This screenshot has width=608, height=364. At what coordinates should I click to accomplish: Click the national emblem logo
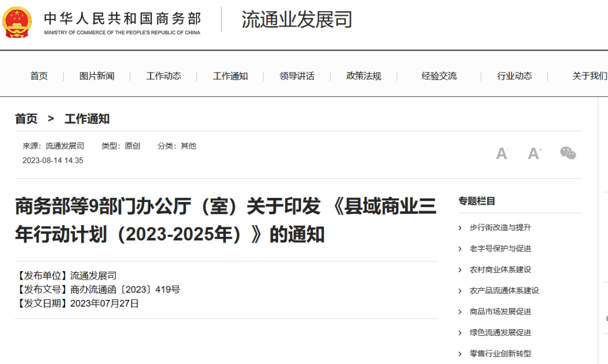(x=16, y=23)
